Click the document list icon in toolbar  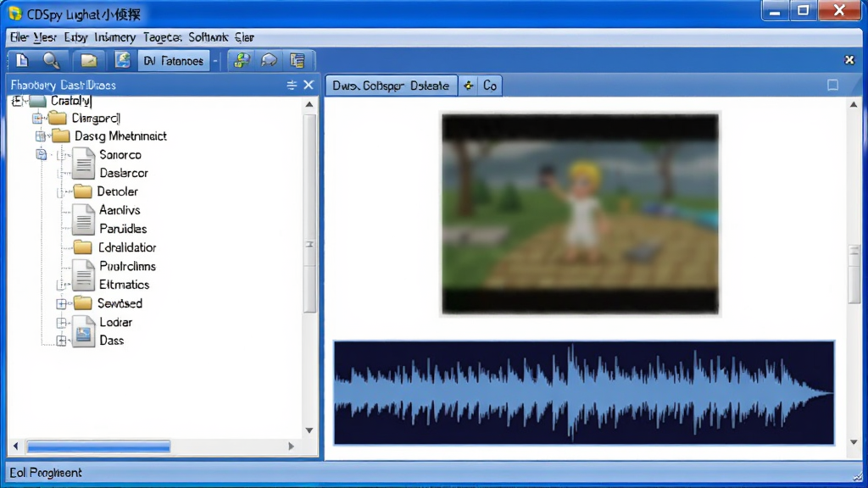pyautogui.click(x=298, y=60)
